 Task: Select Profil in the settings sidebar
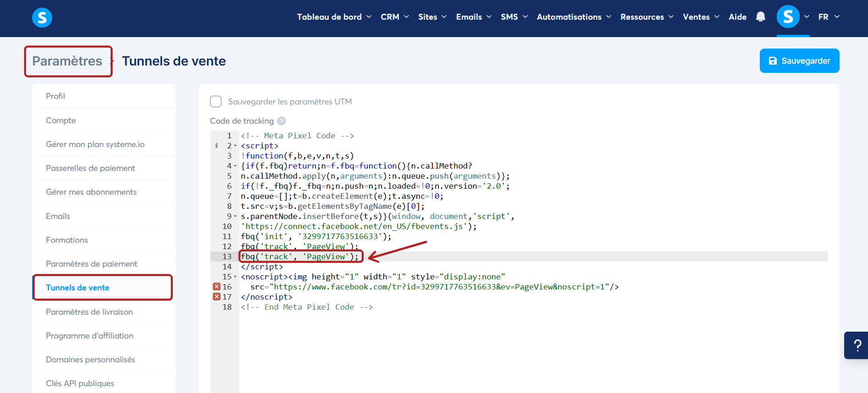tap(104, 96)
